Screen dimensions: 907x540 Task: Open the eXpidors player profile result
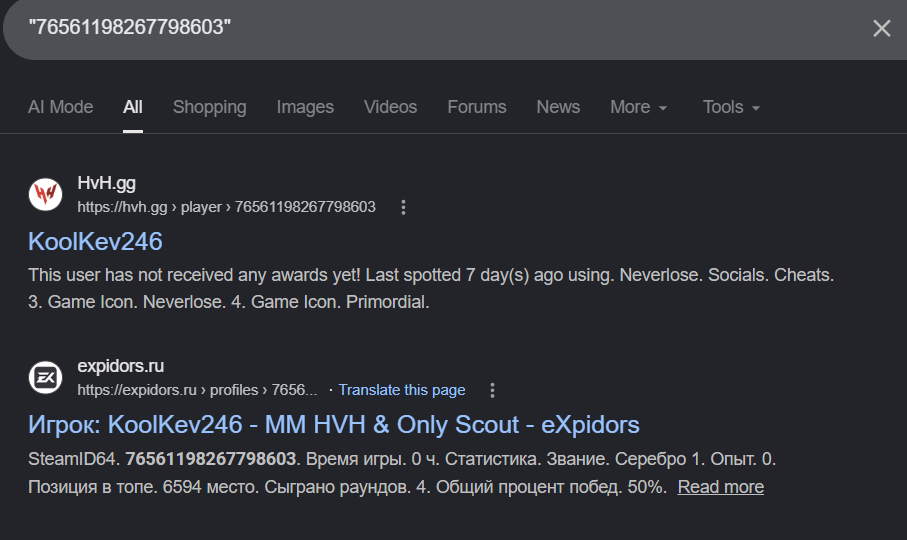coord(333,425)
